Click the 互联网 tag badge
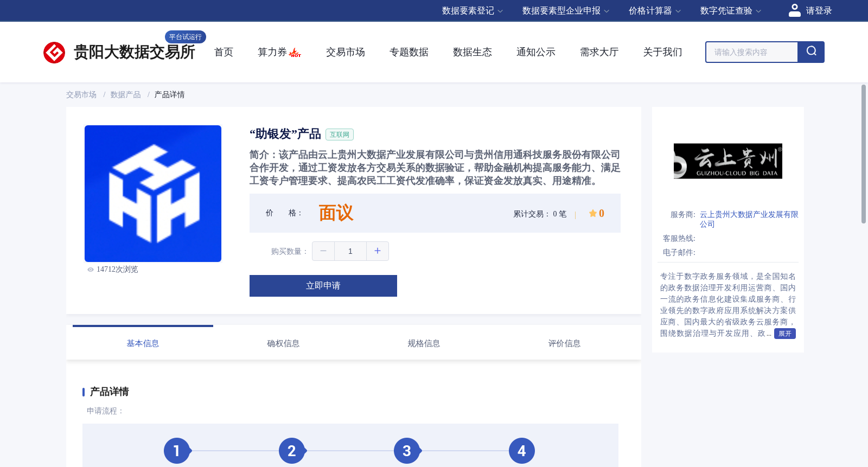This screenshot has height=467, width=868. [340, 135]
